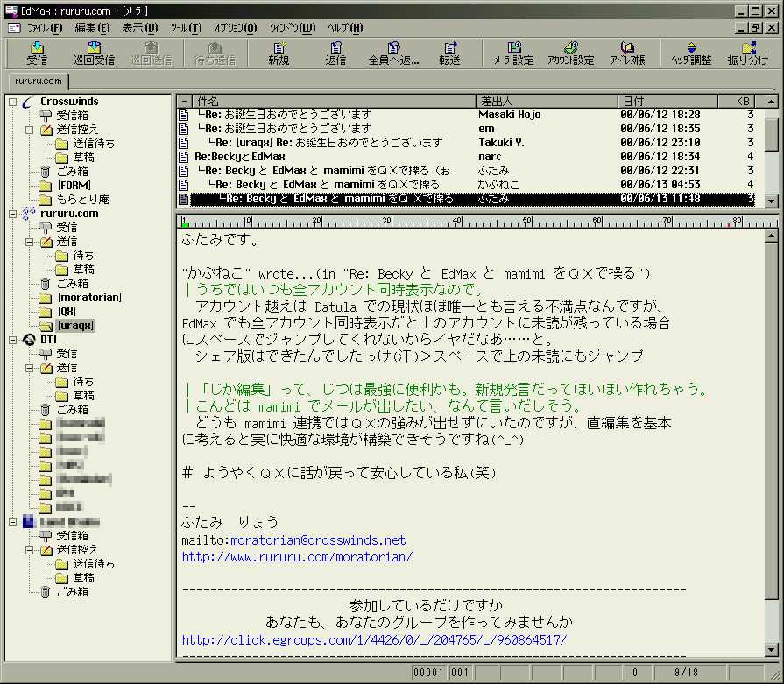The height and width of the screenshot is (684, 784).
Task: Click message body scroll up arrow
Action: click(x=772, y=237)
